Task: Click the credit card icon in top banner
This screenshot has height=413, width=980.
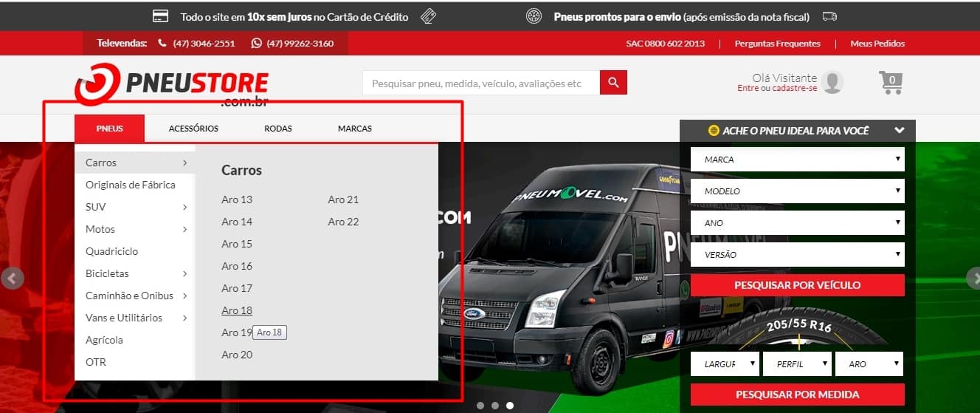Action: 160,16
